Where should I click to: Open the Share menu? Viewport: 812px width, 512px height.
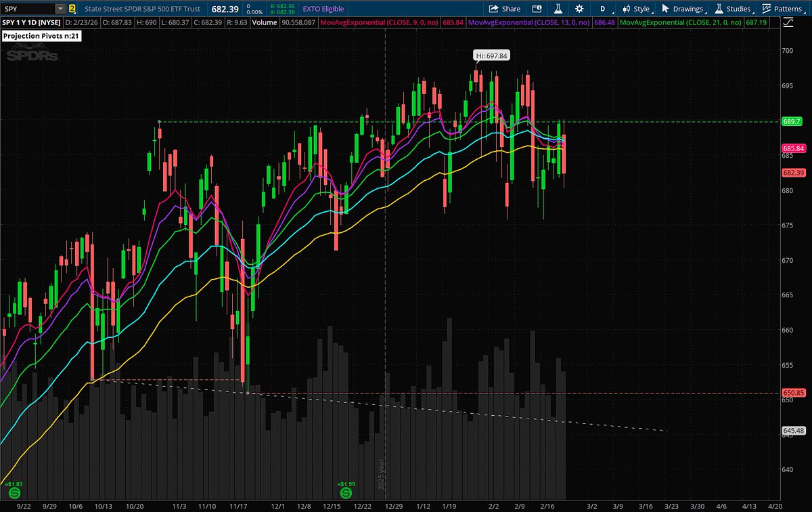pyautogui.click(x=504, y=9)
